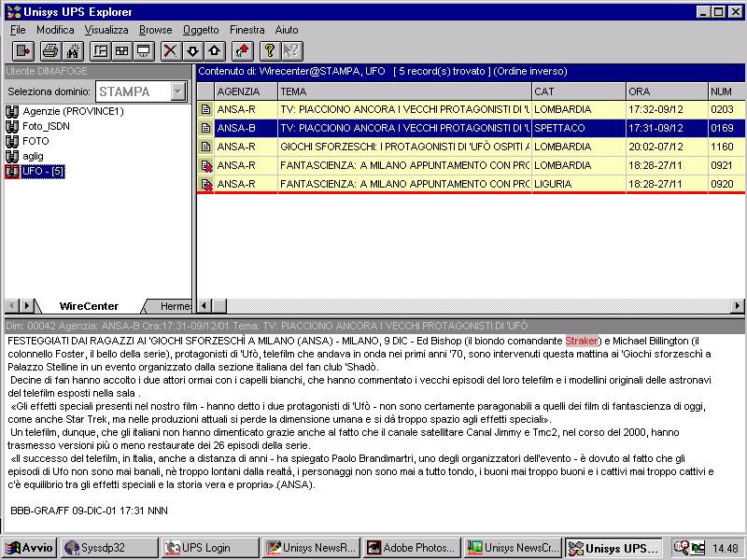
Task: Open the Avvio start button
Action: click(30, 548)
